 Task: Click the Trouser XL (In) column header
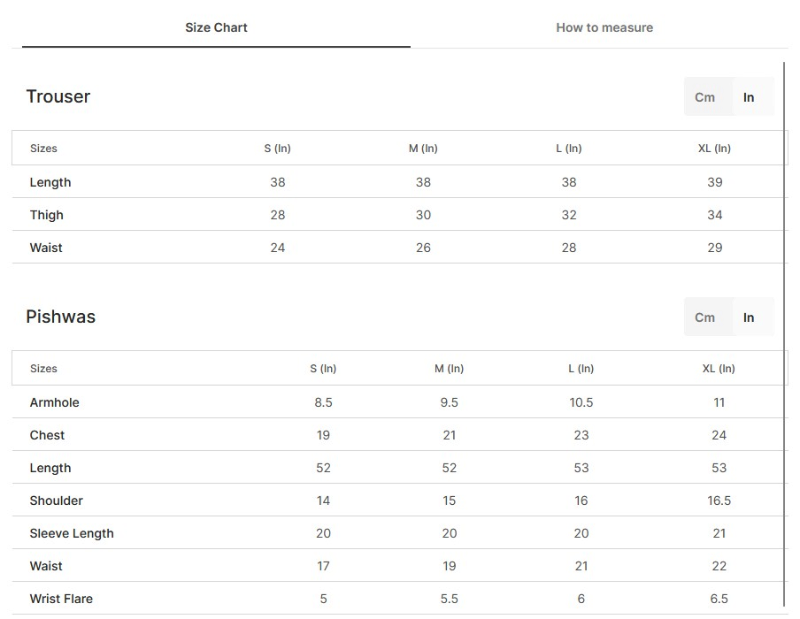point(714,148)
